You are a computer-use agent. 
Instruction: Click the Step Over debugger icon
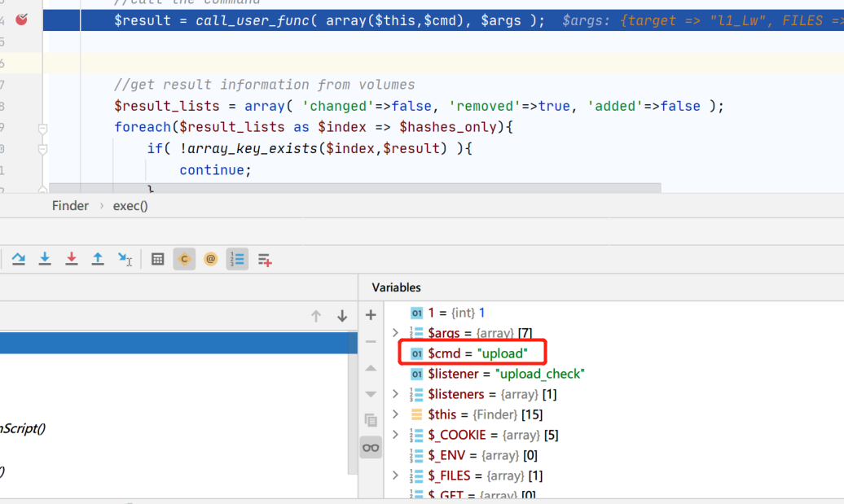(18, 259)
